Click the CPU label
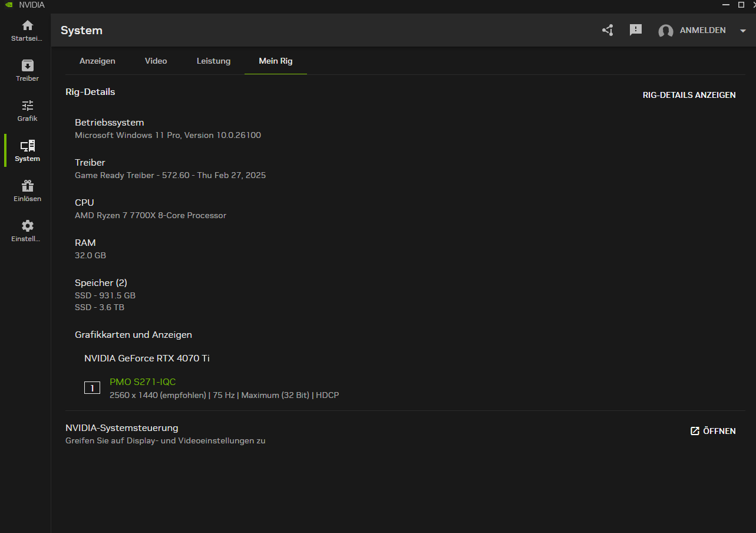The width and height of the screenshot is (756, 533). (x=84, y=203)
